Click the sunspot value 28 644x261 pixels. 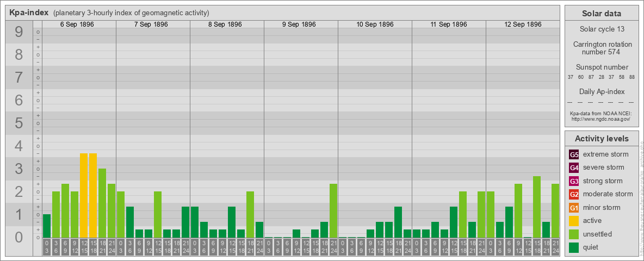coord(601,77)
